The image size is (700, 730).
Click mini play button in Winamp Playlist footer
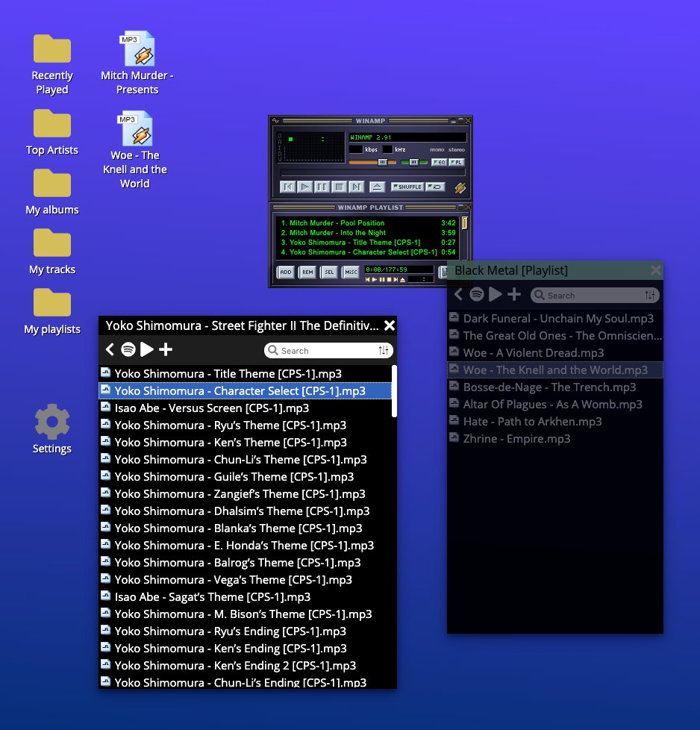pyautogui.click(x=375, y=280)
